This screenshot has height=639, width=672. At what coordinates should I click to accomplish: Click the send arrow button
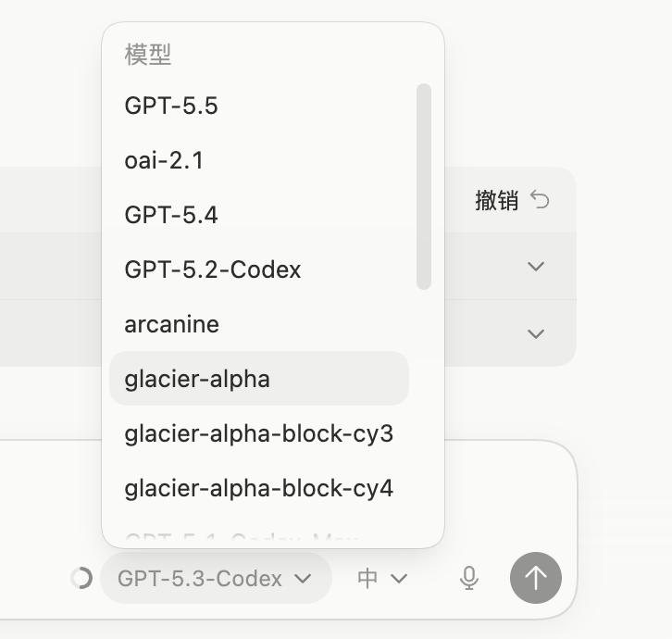(536, 578)
